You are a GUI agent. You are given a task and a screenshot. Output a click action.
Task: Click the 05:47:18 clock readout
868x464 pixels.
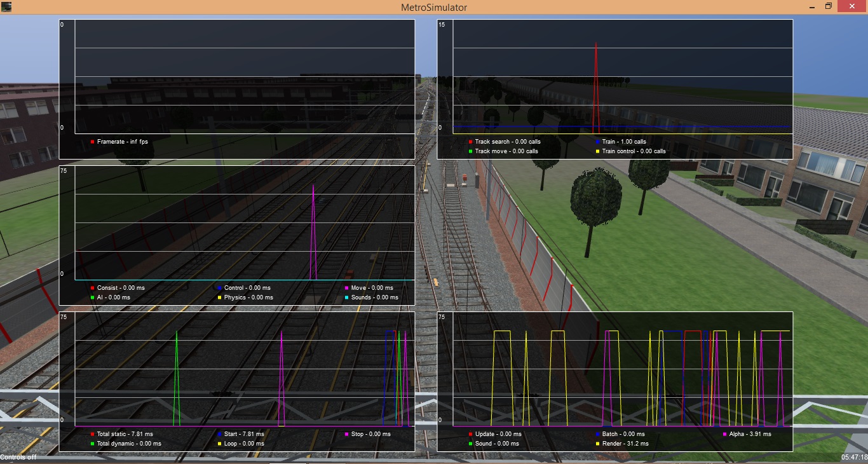(855, 457)
